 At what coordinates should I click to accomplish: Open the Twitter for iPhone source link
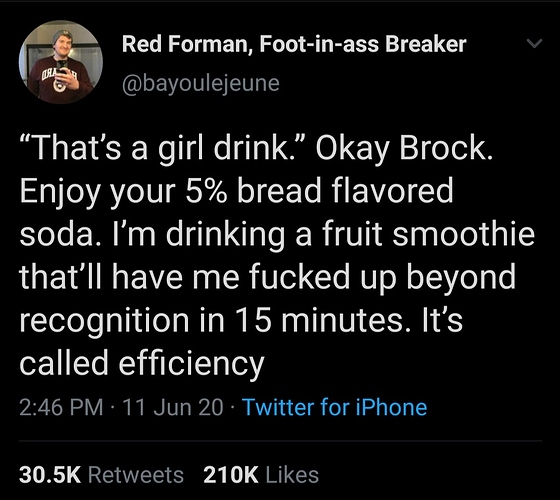coord(335,407)
